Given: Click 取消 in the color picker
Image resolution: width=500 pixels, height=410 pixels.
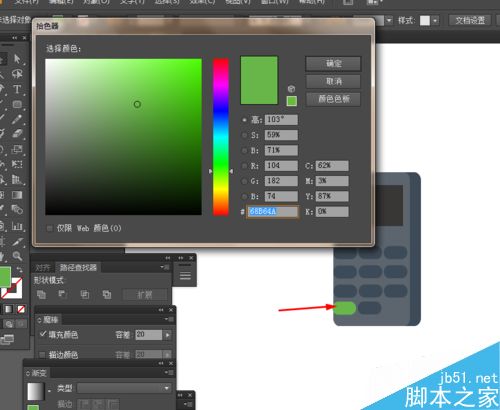Looking at the screenshot, I should 333,81.
